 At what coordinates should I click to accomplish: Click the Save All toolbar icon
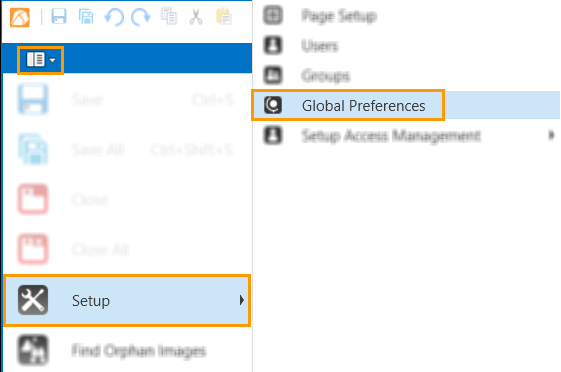click(x=86, y=17)
